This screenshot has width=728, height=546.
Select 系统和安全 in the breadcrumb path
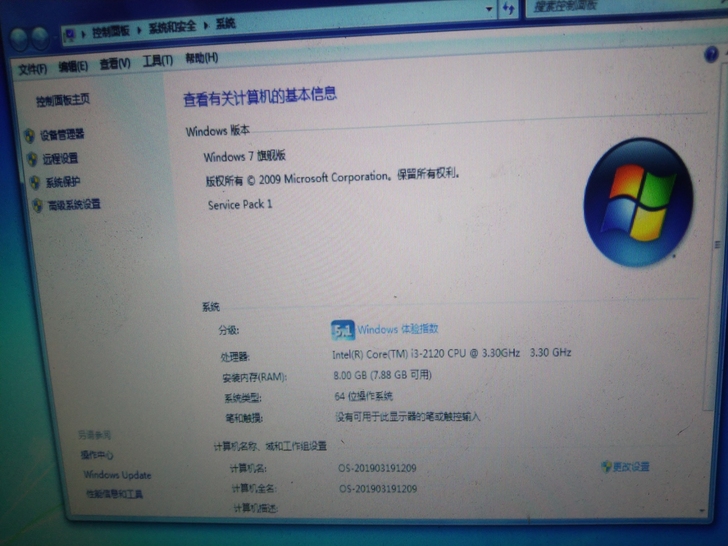172,27
